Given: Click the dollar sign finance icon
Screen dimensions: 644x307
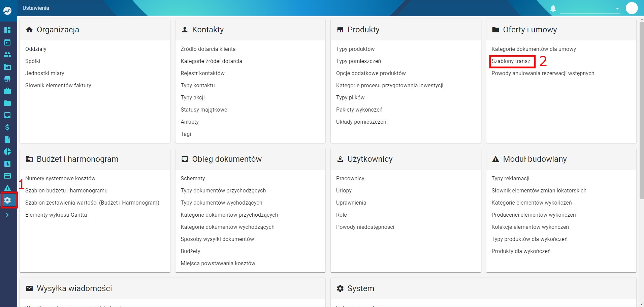Looking at the screenshot, I should (7, 127).
